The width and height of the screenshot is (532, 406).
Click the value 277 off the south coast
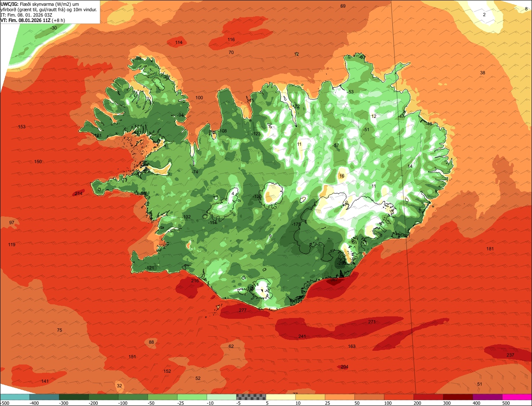coord(243,311)
